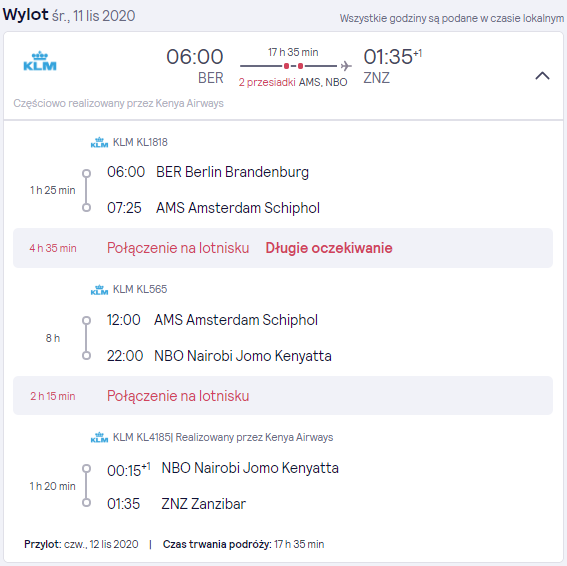This screenshot has height=566, width=567.
Task: Click 'Częściowo realizowany przez Kenya Airways' note
Action: 119,103
